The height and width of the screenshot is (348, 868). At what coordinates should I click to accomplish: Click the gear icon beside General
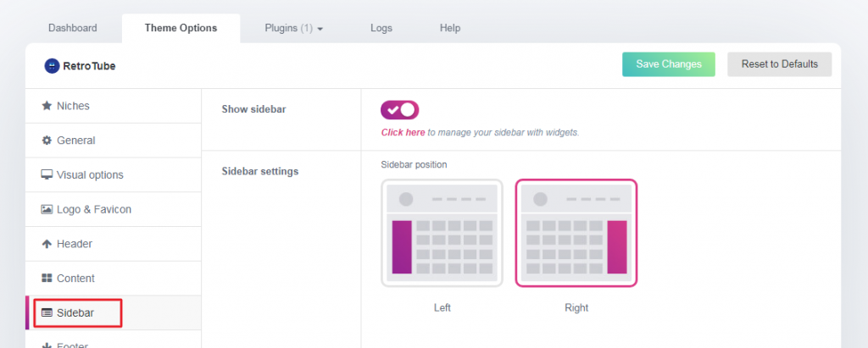coord(47,141)
